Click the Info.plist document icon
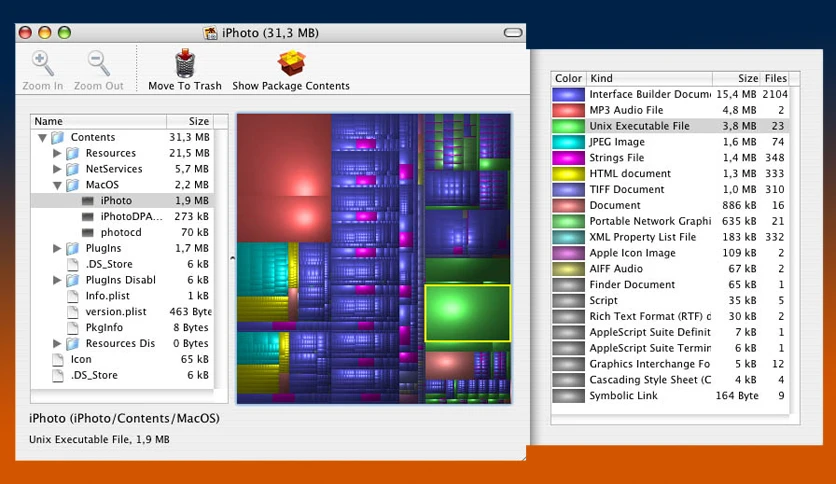 [73, 296]
